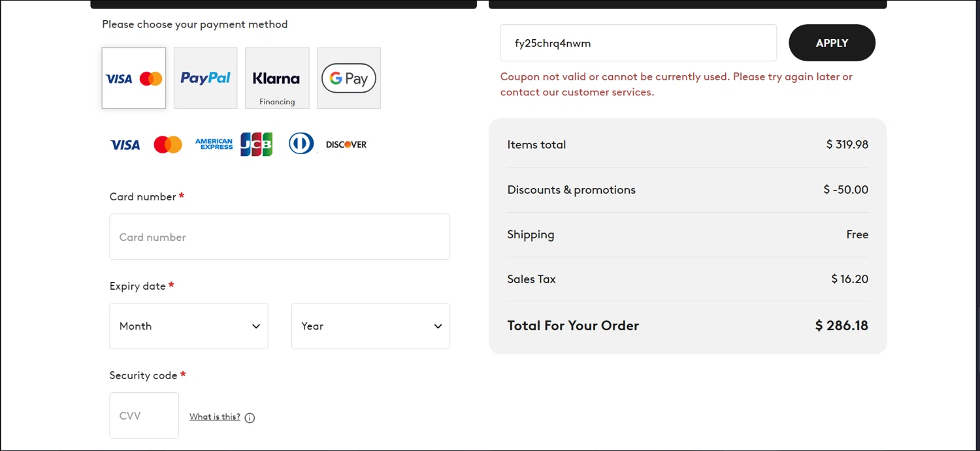The width and height of the screenshot is (980, 451).
Task: Click the 'Security code' field label
Action: (x=143, y=375)
